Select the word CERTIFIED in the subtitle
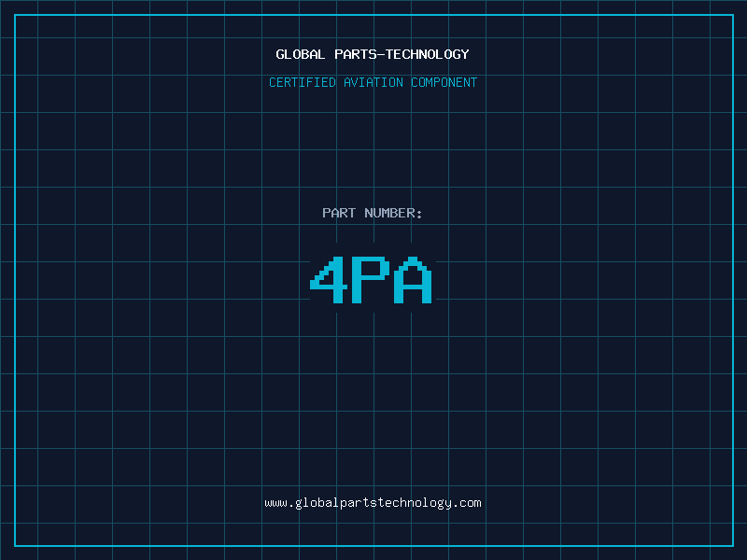This screenshot has height=560, width=747. (x=303, y=82)
